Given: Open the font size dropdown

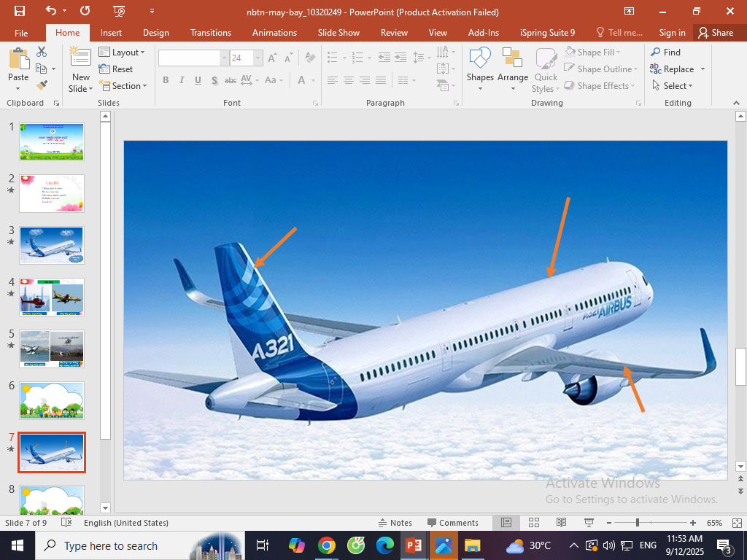Looking at the screenshot, I should pyautogui.click(x=258, y=58).
